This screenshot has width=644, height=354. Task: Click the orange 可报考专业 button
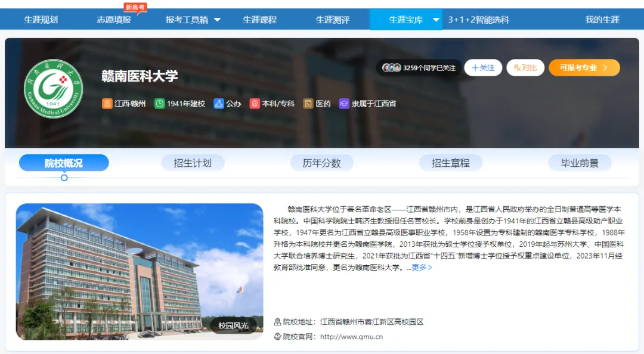(x=584, y=68)
